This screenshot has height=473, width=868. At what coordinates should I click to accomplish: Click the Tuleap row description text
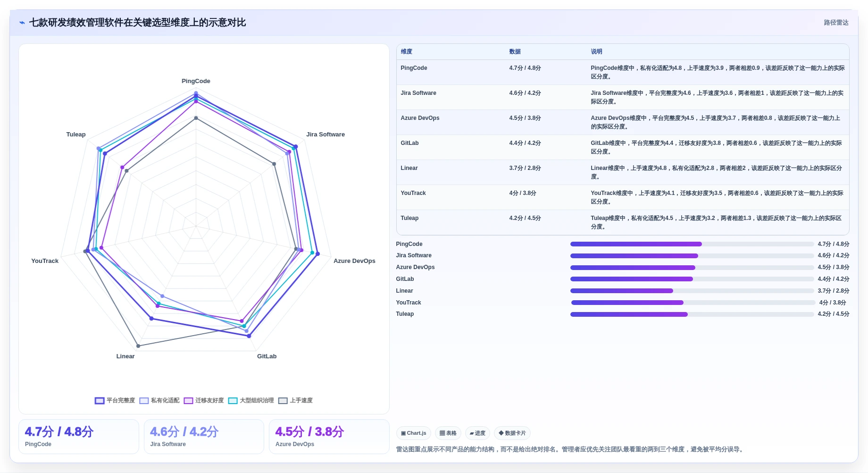[x=716, y=222]
